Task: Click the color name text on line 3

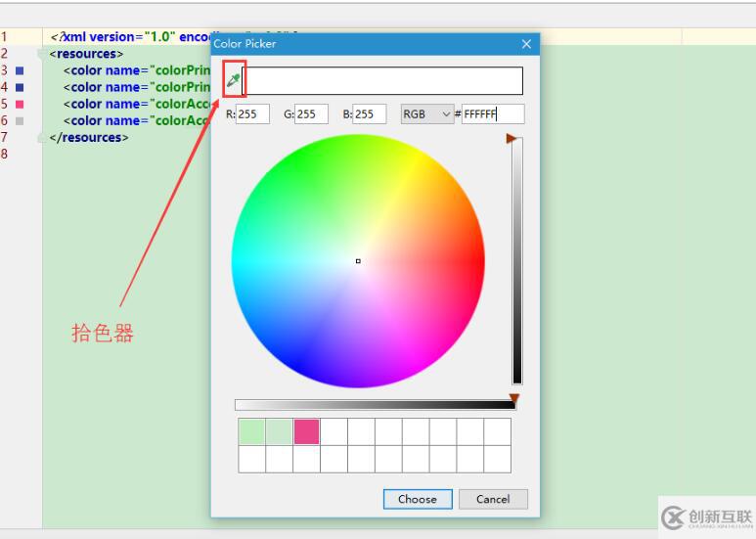Action: 137,70
